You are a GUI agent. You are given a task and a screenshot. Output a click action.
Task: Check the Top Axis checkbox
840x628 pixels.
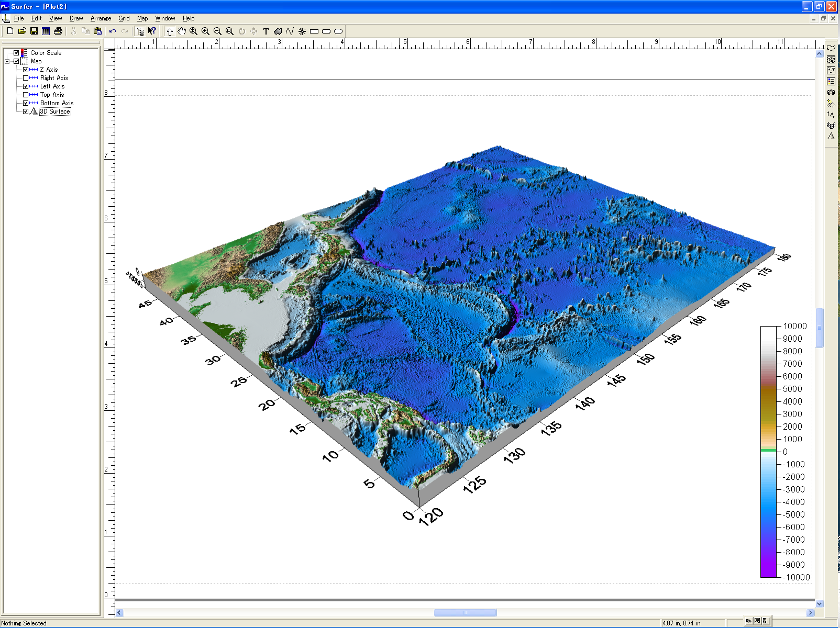coord(26,95)
